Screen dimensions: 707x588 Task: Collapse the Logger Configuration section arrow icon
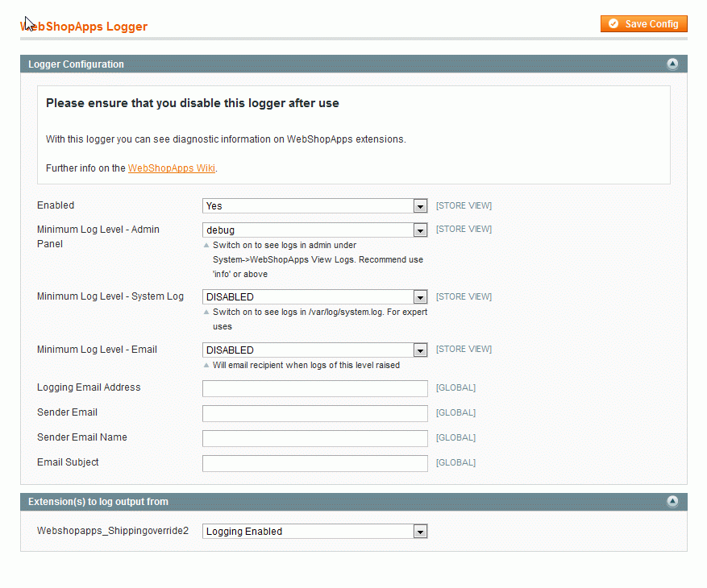pos(672,64)
